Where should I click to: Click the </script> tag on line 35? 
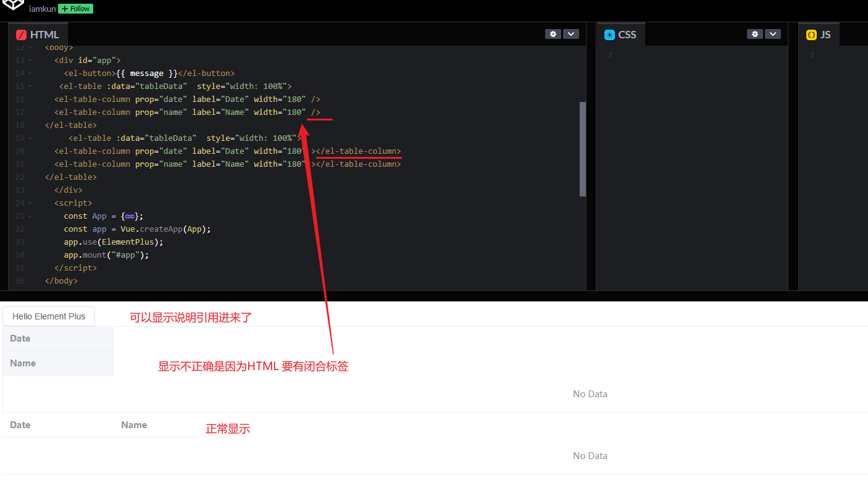[x=76, y=268]
